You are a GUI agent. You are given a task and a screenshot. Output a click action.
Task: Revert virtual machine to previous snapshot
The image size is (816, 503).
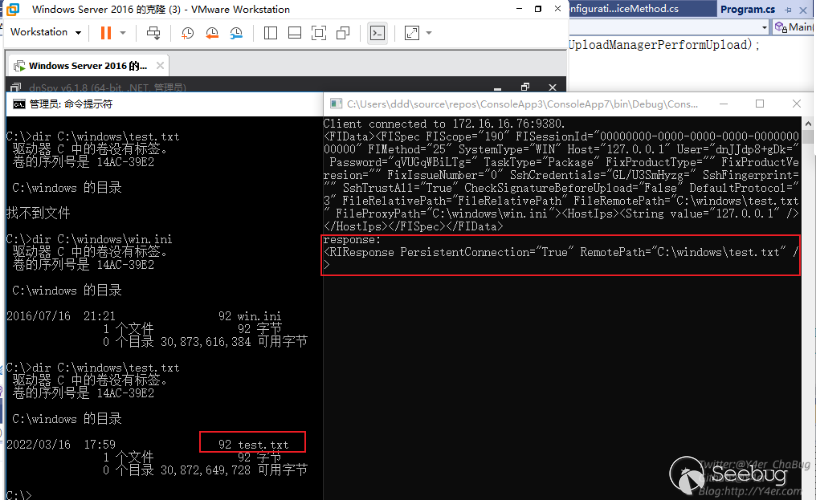(x=212, y=33)
